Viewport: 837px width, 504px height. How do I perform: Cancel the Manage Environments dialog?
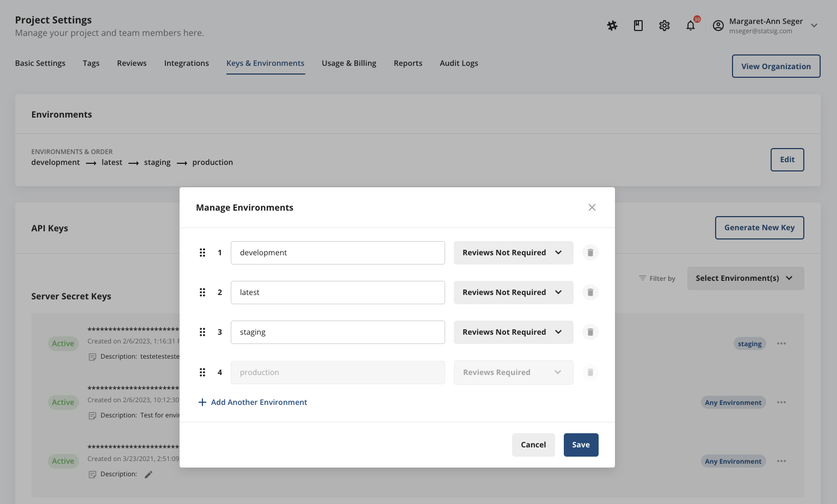[x=533, y=445]
